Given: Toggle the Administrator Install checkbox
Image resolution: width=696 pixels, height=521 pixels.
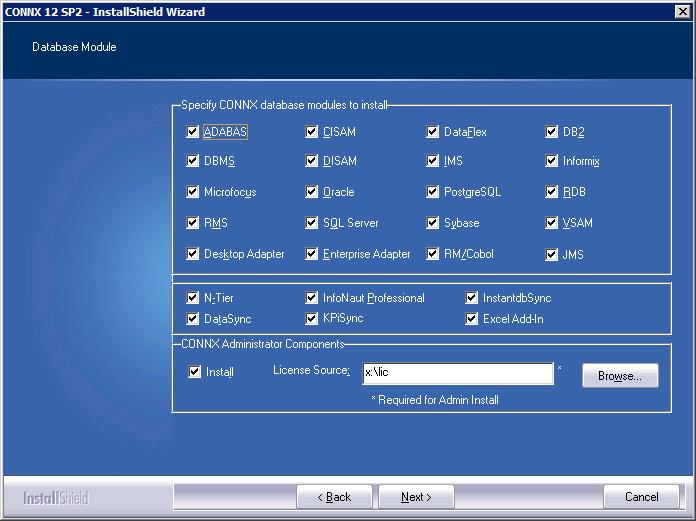Looking at the screenshot, I should [194, 371].
